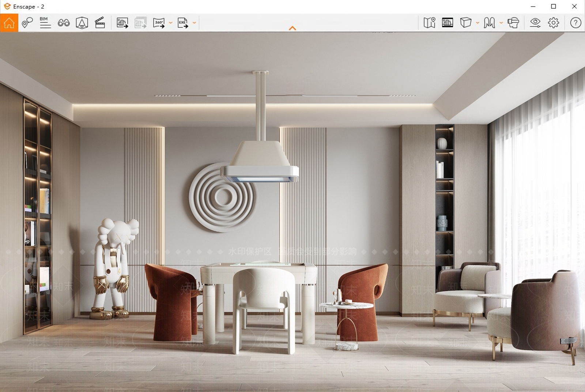Export a 360° panorama

159,23
